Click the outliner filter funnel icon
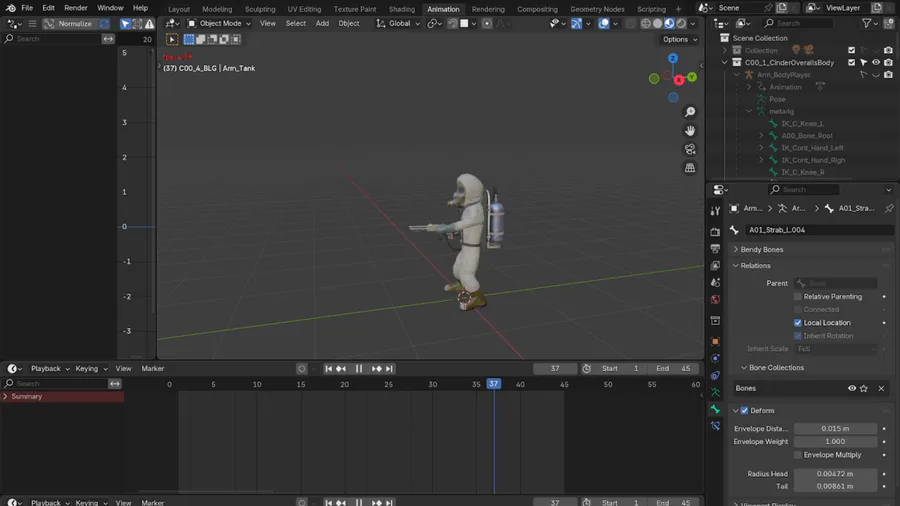 (x=867, y=23)
